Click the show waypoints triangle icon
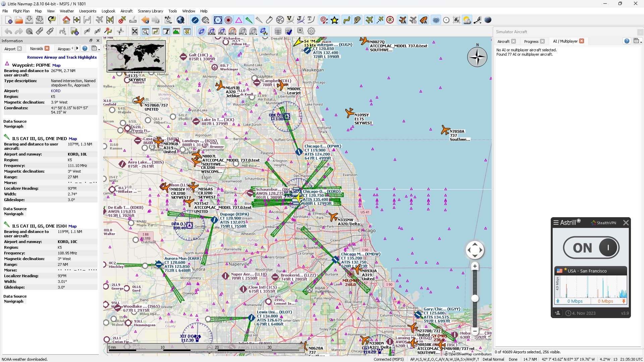644x362 pixels. (x=238, y=20)
